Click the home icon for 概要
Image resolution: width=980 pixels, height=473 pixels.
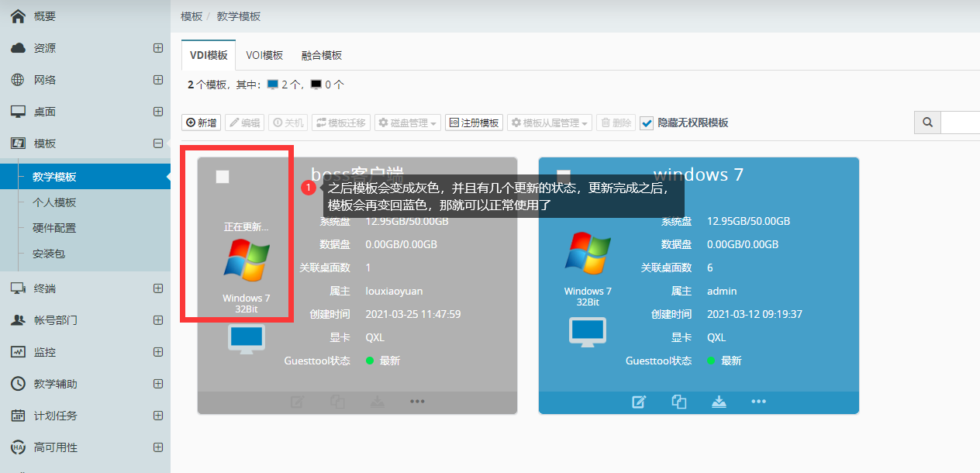18,16
